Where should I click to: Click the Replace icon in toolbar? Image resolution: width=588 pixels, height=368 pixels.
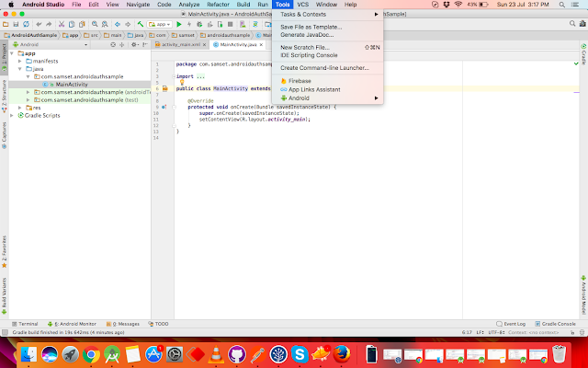[x=105, y=25]
